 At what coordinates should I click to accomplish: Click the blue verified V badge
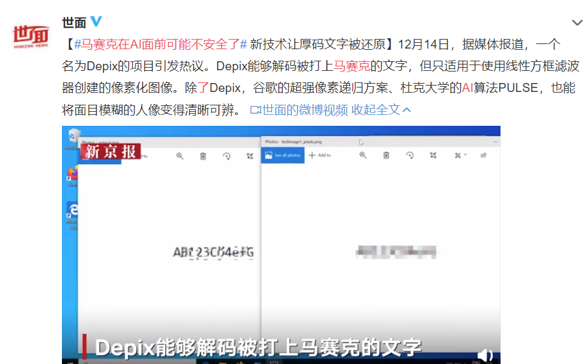96,21
